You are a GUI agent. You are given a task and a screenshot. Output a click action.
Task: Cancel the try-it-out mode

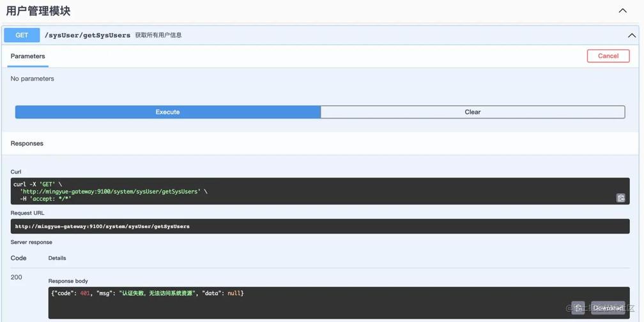click(x=608, y=56)
